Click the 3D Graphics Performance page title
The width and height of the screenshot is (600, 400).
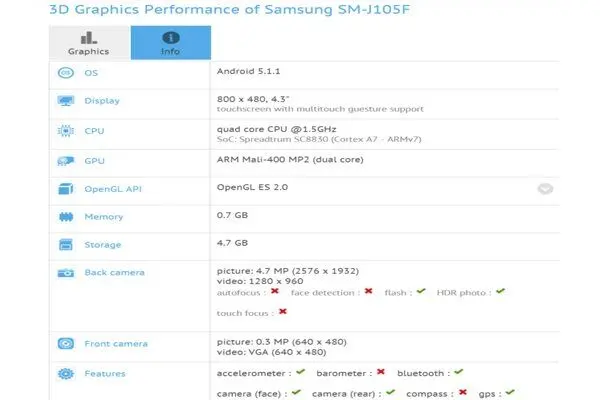[x=230, y=9]
